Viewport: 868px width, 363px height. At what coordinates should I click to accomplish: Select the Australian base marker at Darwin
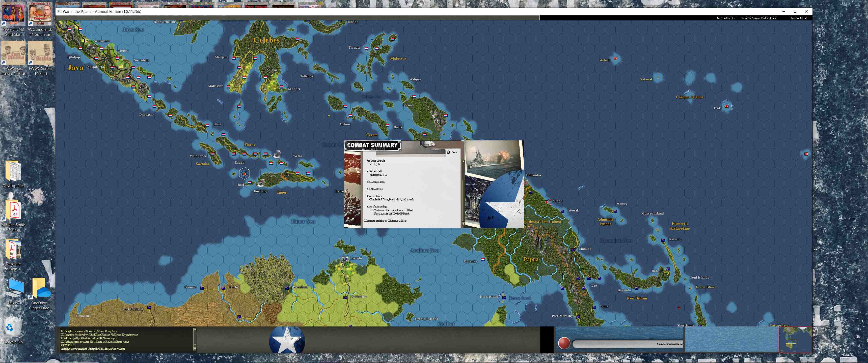[345, 259]
